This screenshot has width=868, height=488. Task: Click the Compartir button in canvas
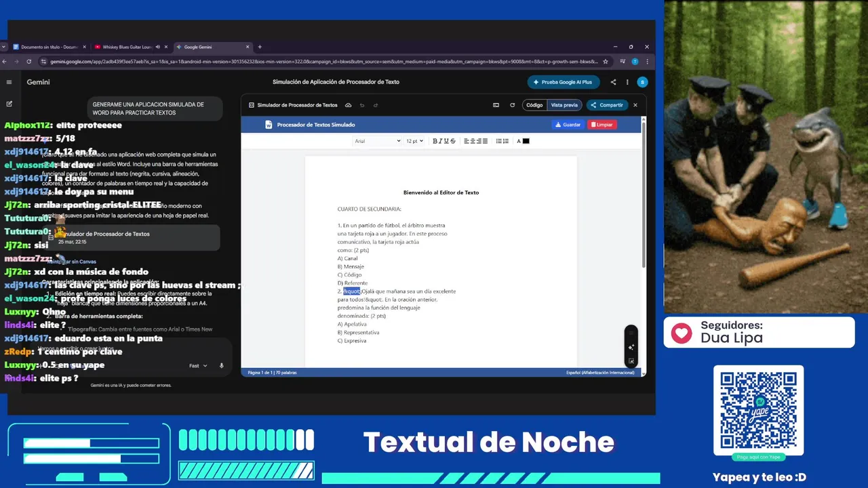[x=607, y=105]
